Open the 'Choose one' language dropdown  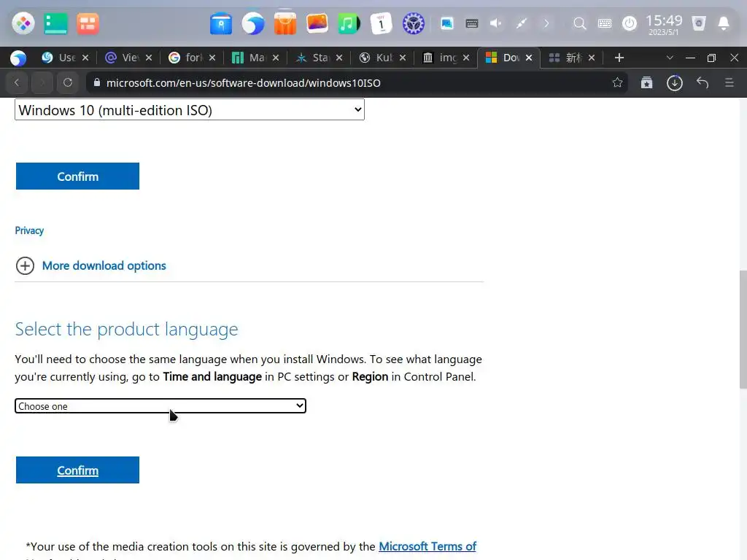(160, 405)
